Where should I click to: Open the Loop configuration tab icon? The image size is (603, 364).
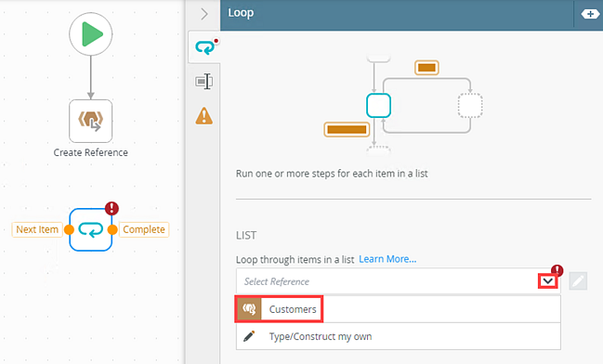pos(204,47)
